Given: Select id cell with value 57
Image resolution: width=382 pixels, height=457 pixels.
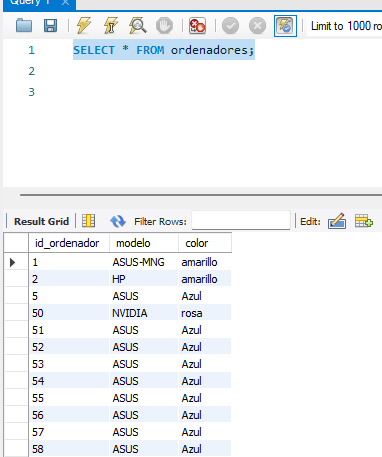Looking at the screenshot, I should (69, 432).
